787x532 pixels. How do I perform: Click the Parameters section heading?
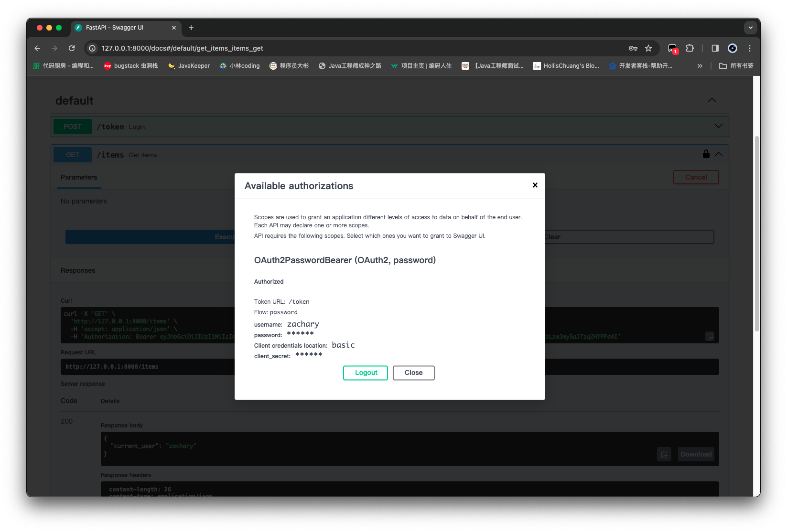pos(79,177)
